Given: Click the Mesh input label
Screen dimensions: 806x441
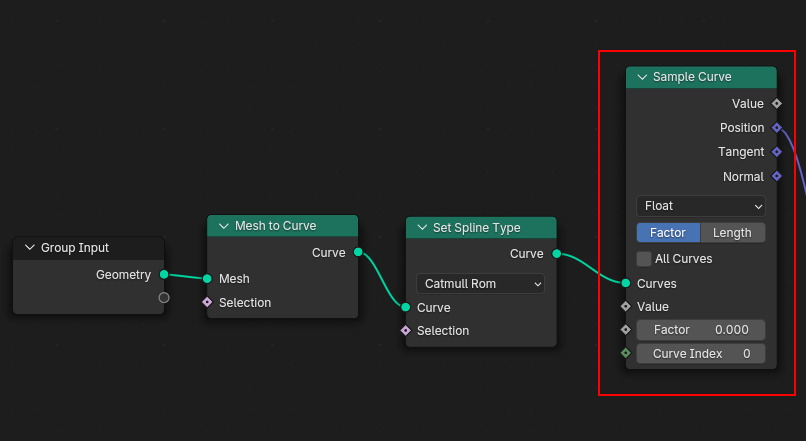Looking at the screenshot, I should pyautogui.click(x=234, y=279).
